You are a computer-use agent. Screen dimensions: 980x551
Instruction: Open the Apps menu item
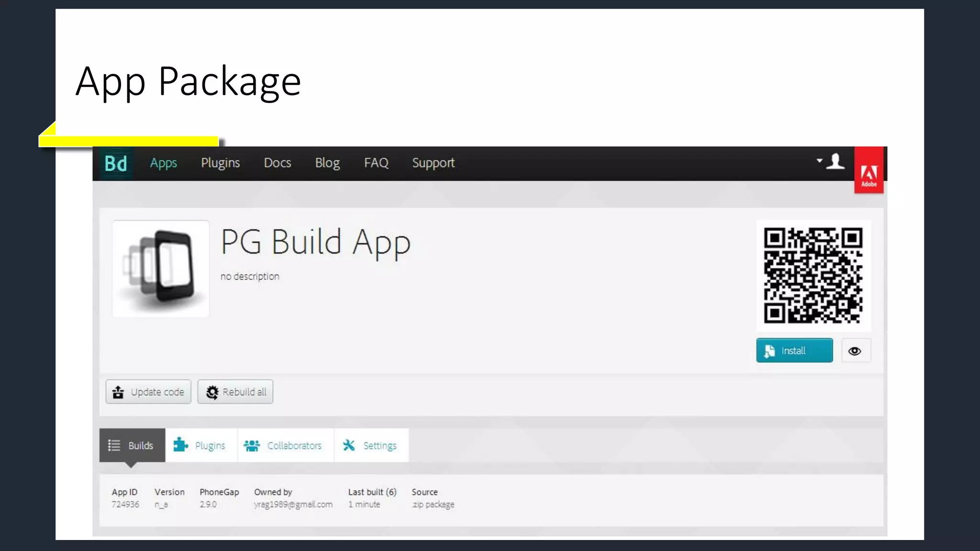pyautogui.click(x=164, y=163)
